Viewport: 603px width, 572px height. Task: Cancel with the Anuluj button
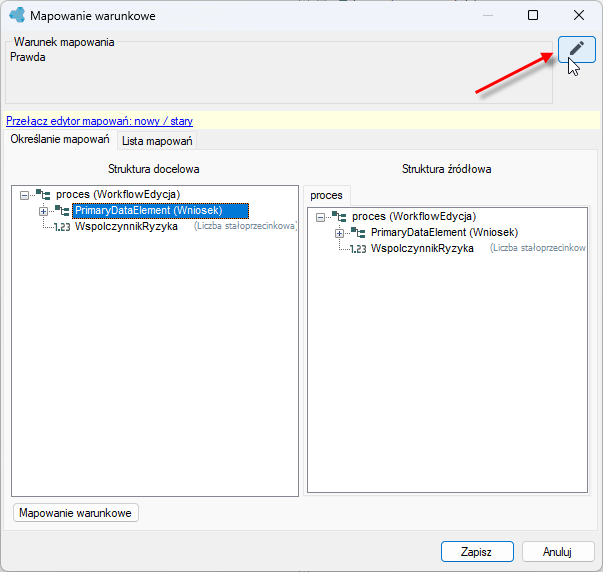click(x=557, y=552)
